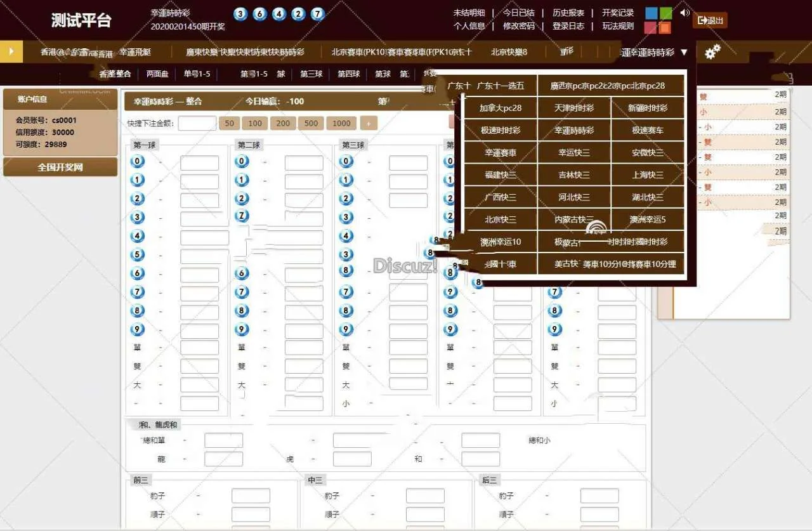Screen dimensions: 812x531
Task: Log out with the 退出 button
Action: tap(710, 20)
